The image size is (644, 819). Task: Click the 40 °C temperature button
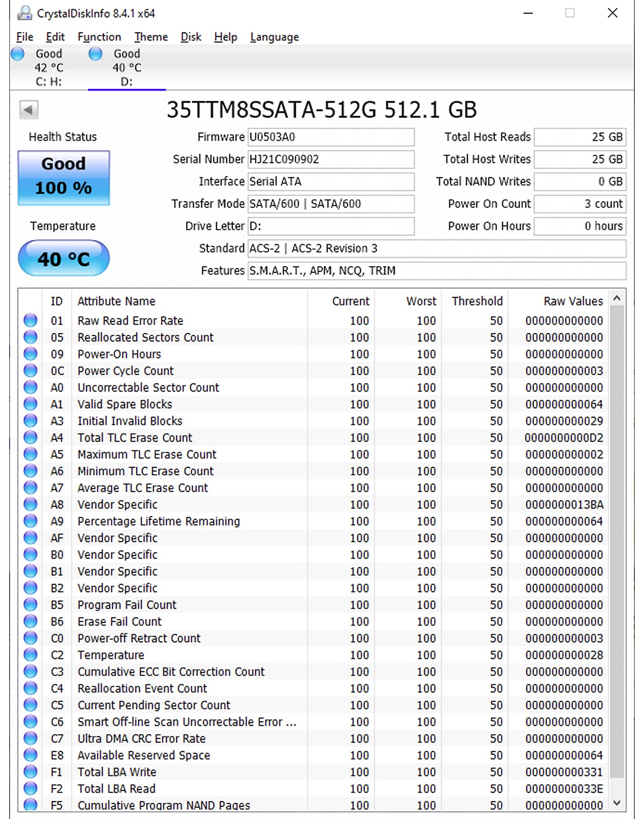(64, 258)
